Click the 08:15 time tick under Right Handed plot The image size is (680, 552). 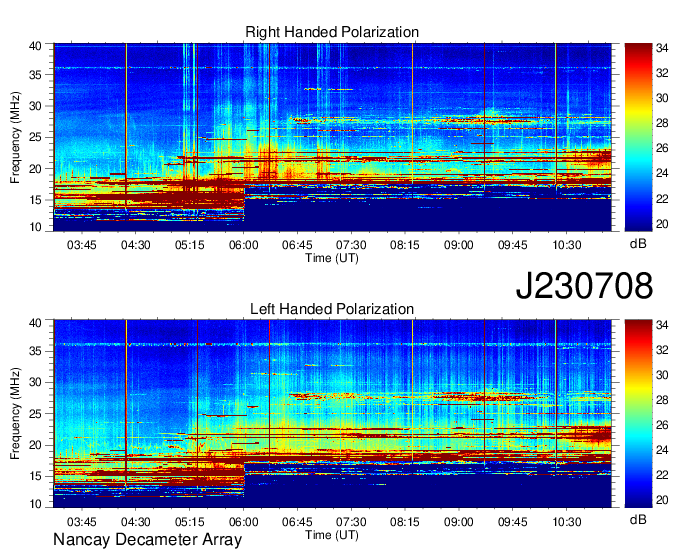tap(405, 245)
